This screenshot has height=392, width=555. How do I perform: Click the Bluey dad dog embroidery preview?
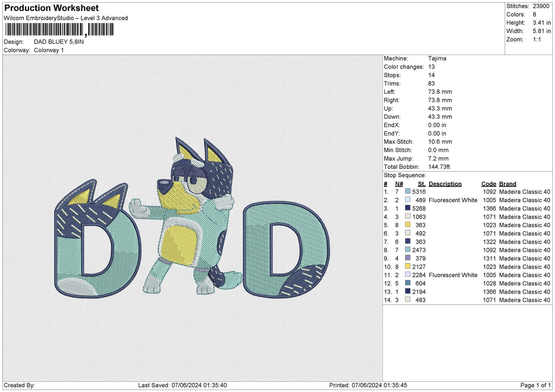[192, 218]
